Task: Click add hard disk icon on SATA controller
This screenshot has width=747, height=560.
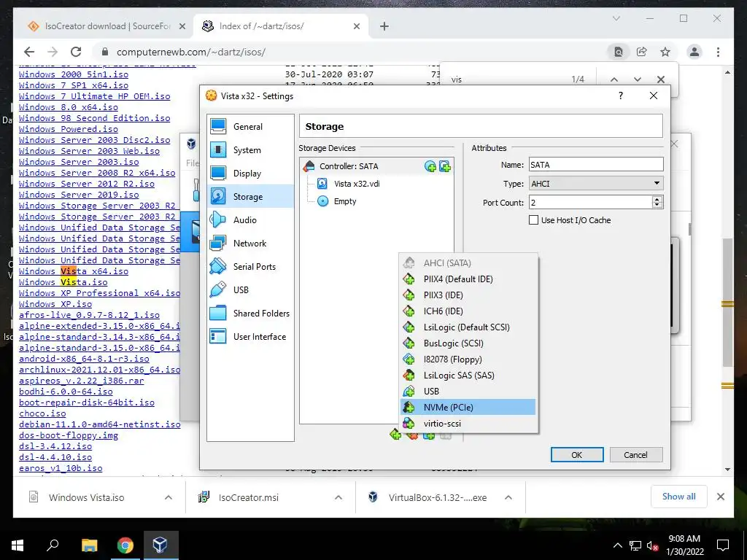Action: pos(445,166)
